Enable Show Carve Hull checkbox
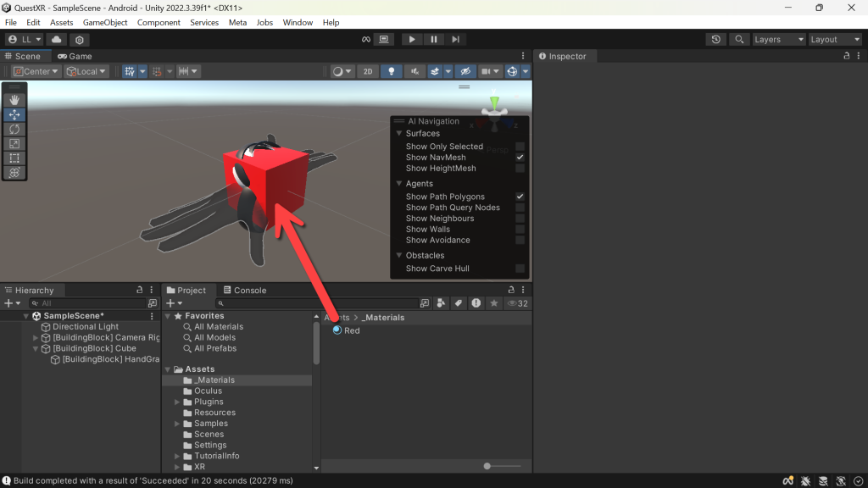The image size is (868, 488). [x=520, y=269]
